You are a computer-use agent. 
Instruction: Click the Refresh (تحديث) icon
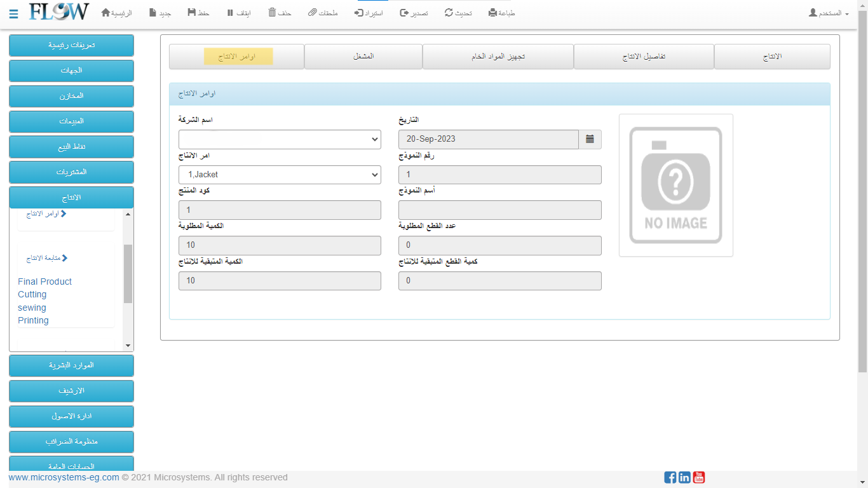449,13
